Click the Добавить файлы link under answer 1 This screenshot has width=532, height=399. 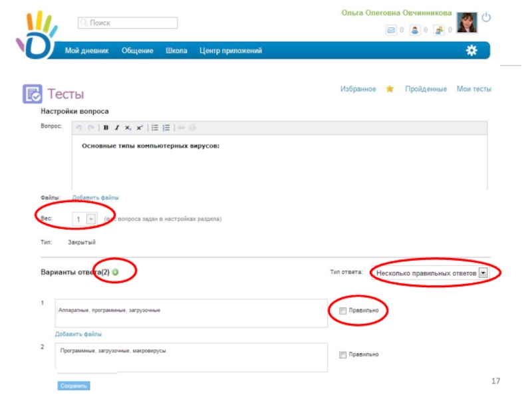tap(78, 334)
